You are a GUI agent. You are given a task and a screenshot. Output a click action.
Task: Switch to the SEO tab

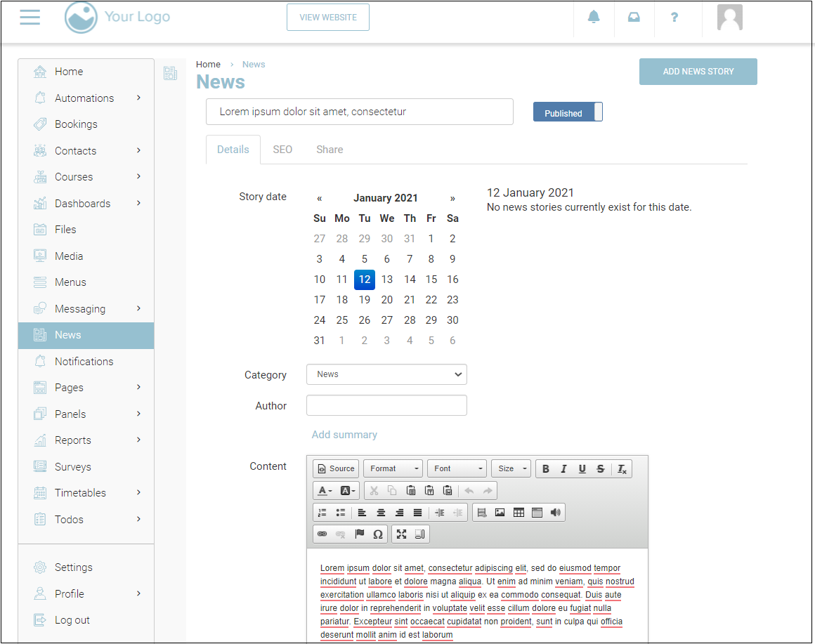tap(282, 150)
